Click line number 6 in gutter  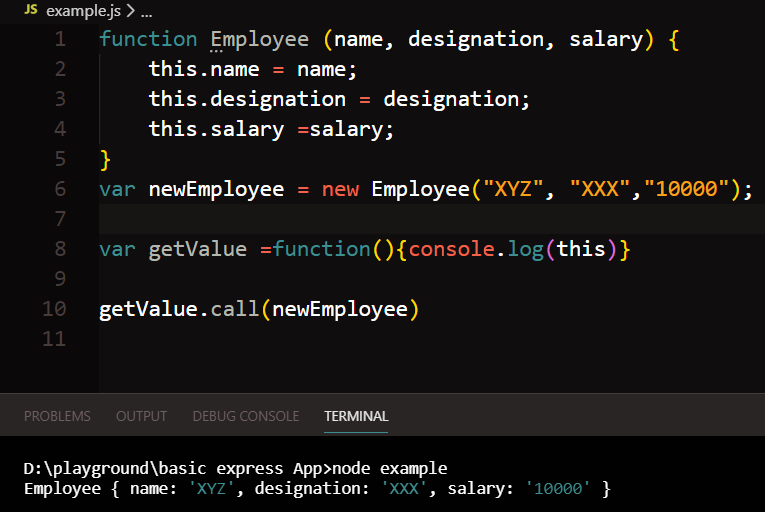pyautogui.click(x=60, y=189)
